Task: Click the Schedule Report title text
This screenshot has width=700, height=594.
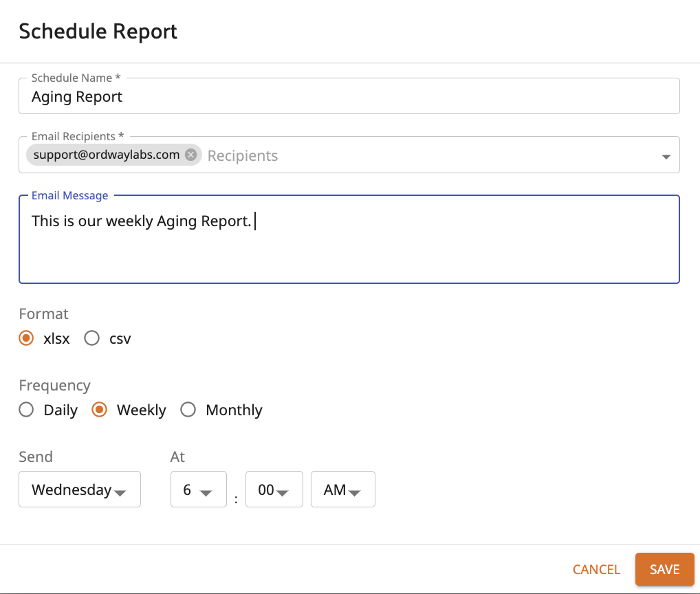Action: coord(98,32)
